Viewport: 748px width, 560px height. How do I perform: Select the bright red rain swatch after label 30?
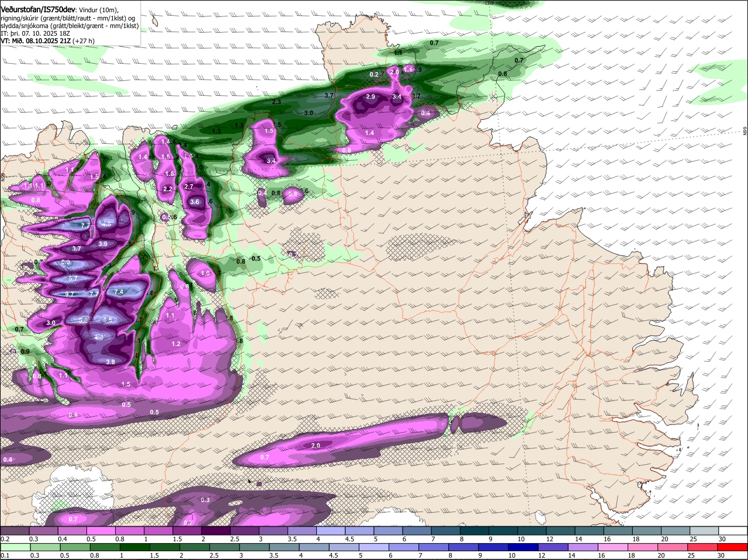click(x=733, y=547)
